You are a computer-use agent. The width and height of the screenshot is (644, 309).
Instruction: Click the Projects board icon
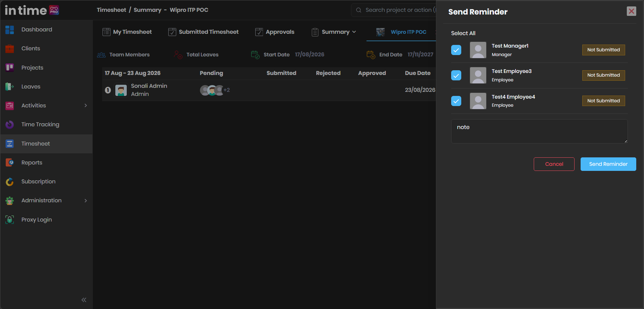tap(10, 68)
